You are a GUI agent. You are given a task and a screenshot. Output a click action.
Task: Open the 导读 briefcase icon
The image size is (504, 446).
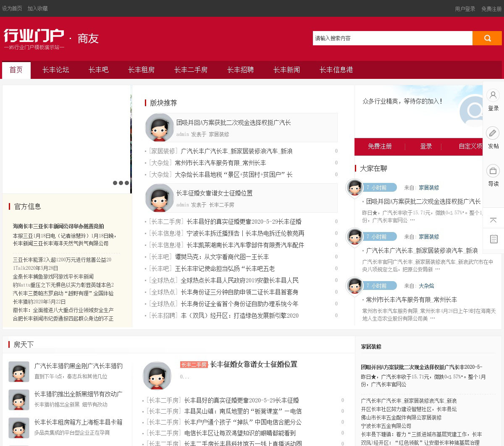pyautogui.click(x=493, y=171)
